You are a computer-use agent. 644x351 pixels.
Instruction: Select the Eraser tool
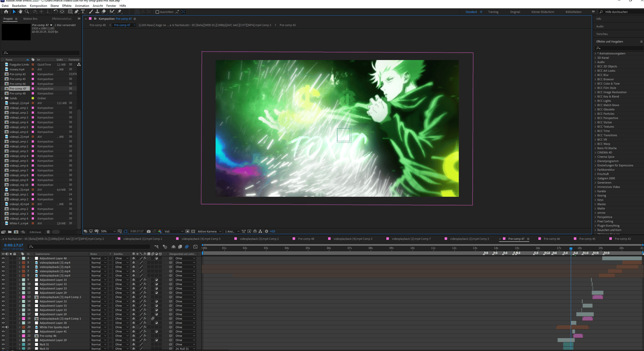[x=103, y=12]
